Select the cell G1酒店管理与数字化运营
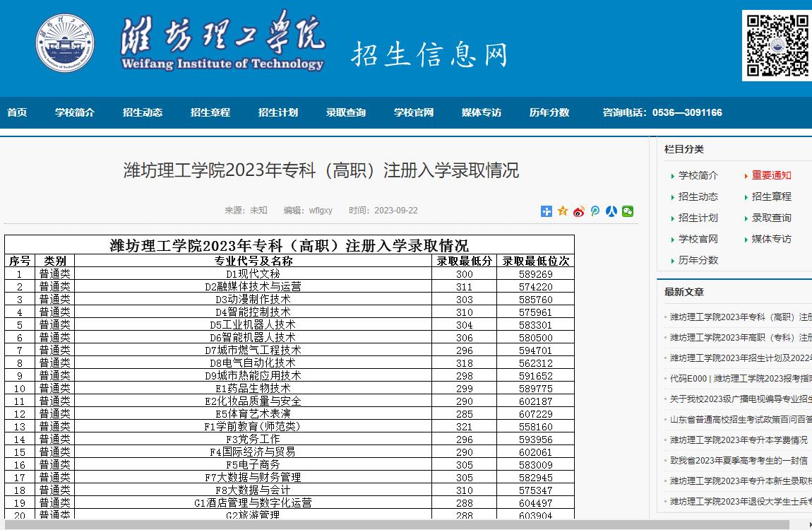This screenshot has width=812, height=530. pos(253,502)
